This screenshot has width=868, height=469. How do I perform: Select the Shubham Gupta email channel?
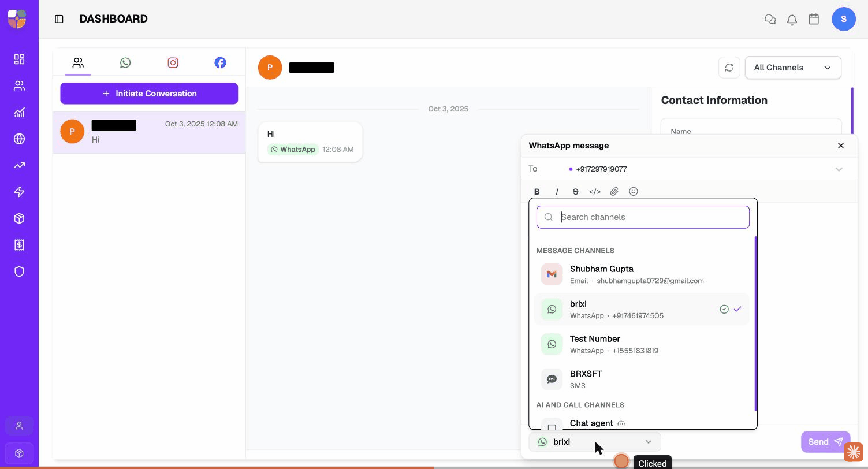point(641,274)
